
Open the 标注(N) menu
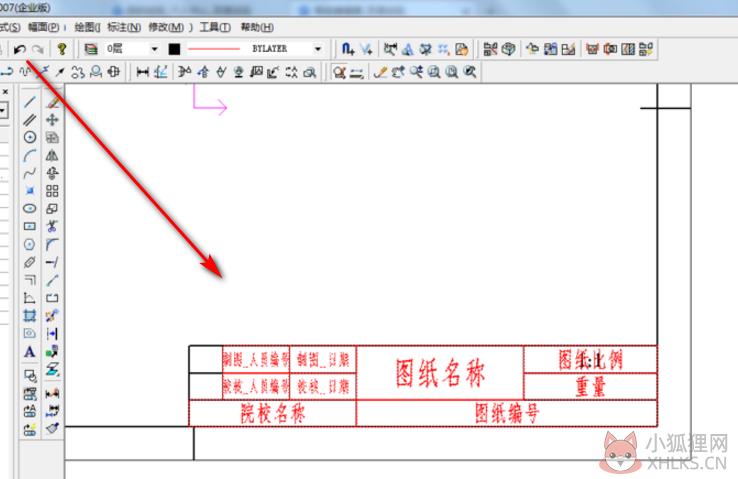click(x=124, y=27)
